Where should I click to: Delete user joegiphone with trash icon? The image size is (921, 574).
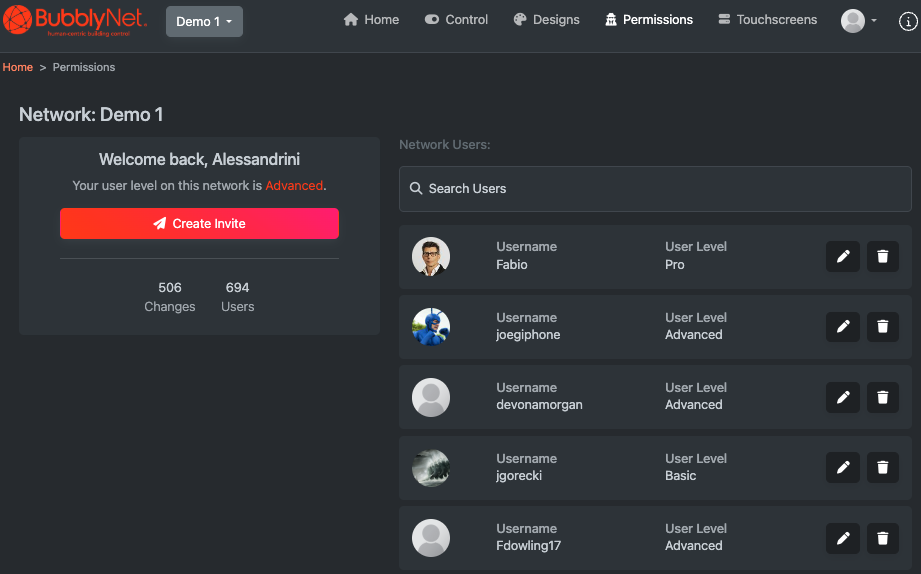point(882,326)
